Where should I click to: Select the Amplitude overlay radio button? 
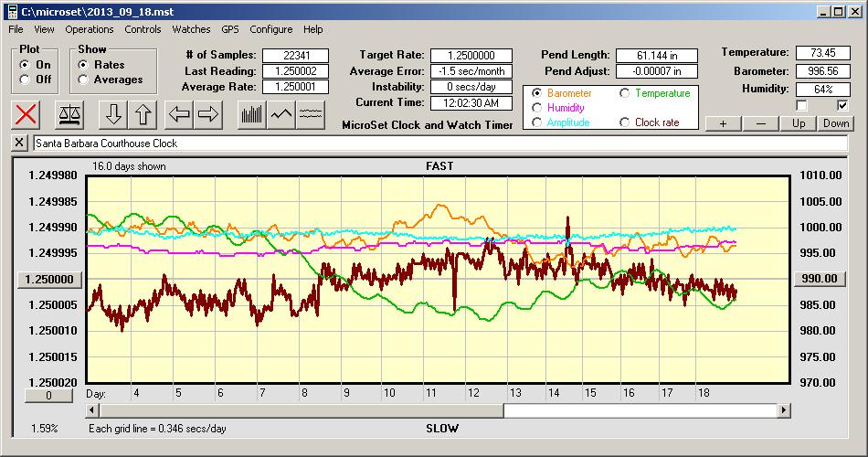click(x=536, y=122)
